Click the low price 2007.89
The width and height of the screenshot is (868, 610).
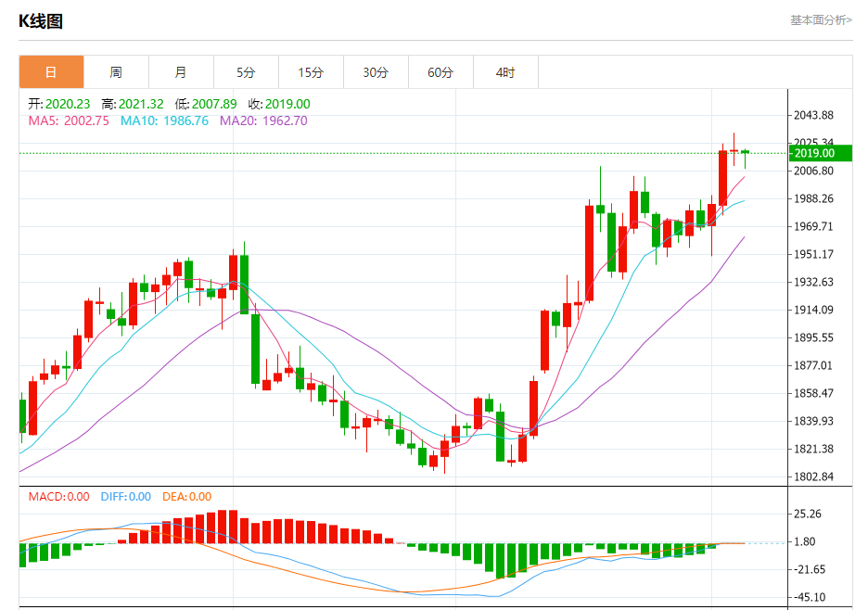[x=214, y=104]
